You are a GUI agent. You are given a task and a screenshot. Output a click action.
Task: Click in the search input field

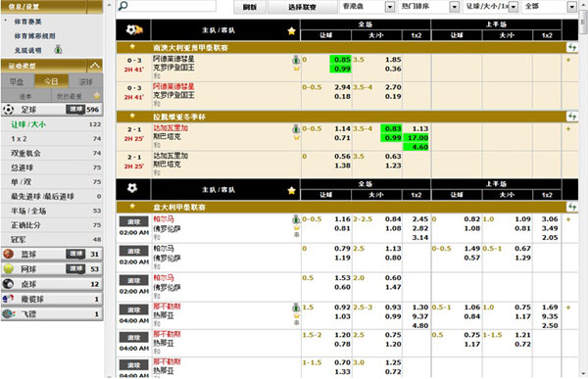click(x=172, y=6)
